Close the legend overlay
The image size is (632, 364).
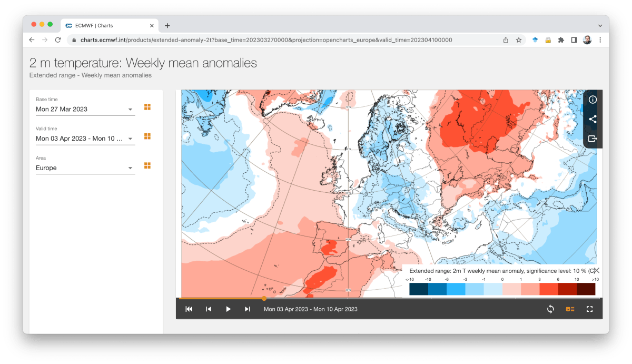coord(596,271)
